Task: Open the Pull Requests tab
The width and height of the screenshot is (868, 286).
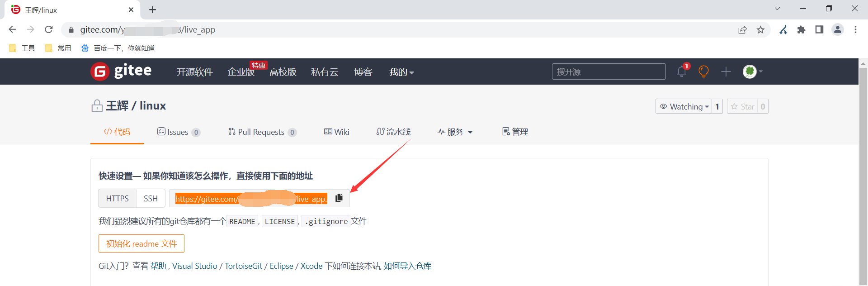Action: [262, 132]
